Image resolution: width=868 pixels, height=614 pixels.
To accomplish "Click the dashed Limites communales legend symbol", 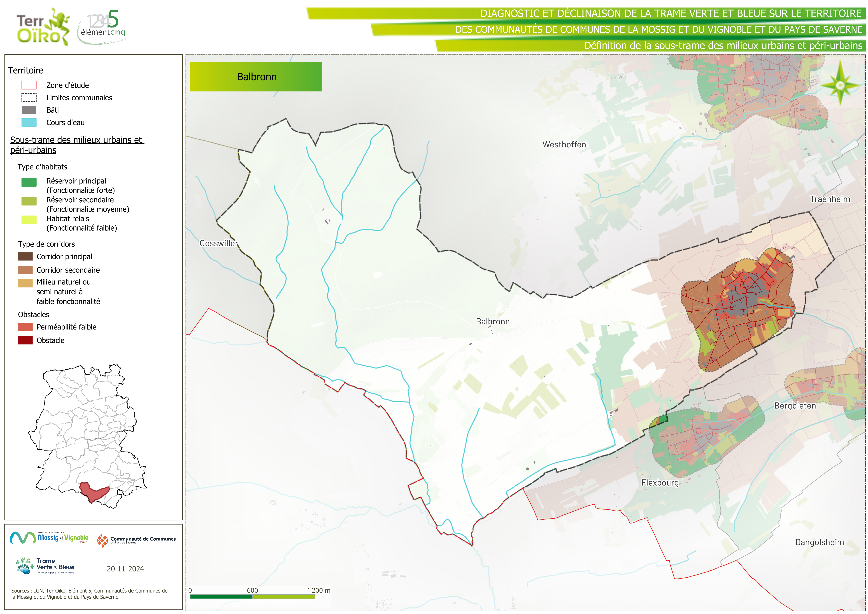I will [29, 98].
